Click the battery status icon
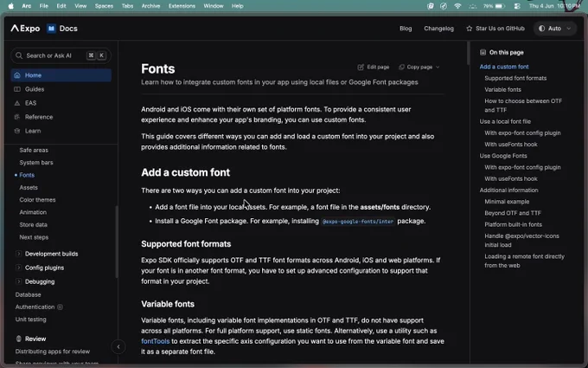This screenshot has height=368, width=588. 500,6
